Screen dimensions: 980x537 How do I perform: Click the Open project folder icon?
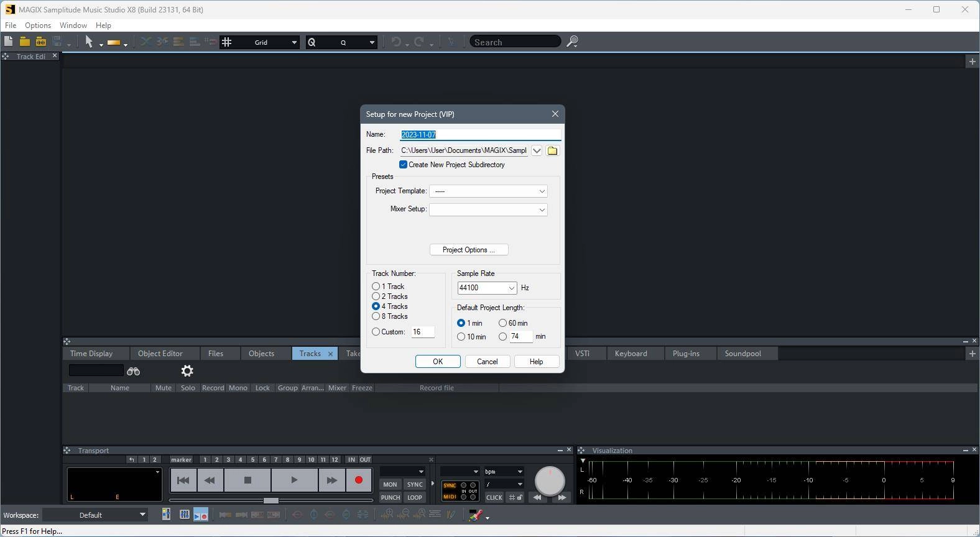24,42
